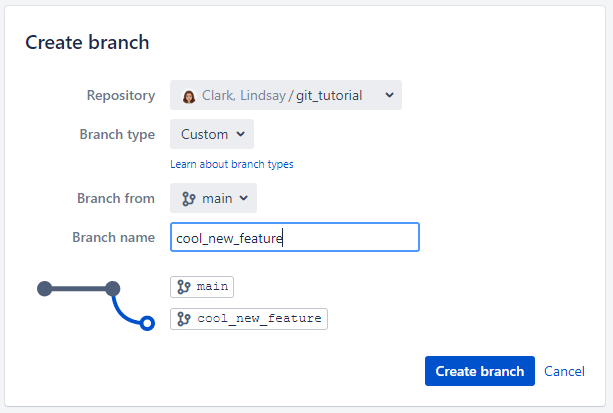Open the Branch from main dropdown
Viewport: 613px width, 413px height.
[213, 198]
